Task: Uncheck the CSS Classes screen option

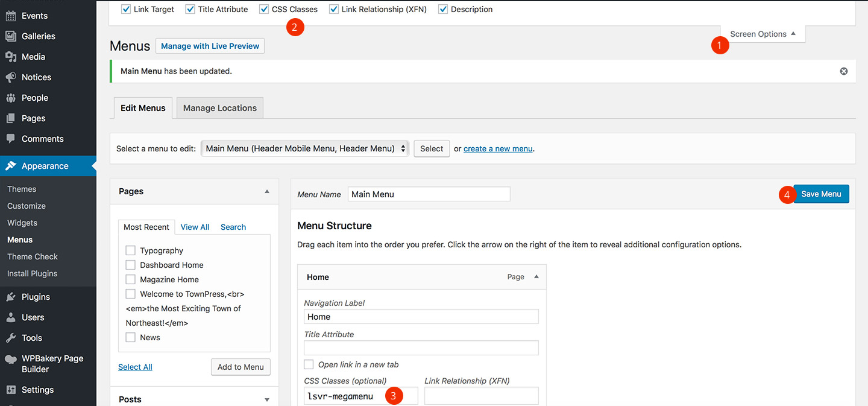Action: point(264,10)
